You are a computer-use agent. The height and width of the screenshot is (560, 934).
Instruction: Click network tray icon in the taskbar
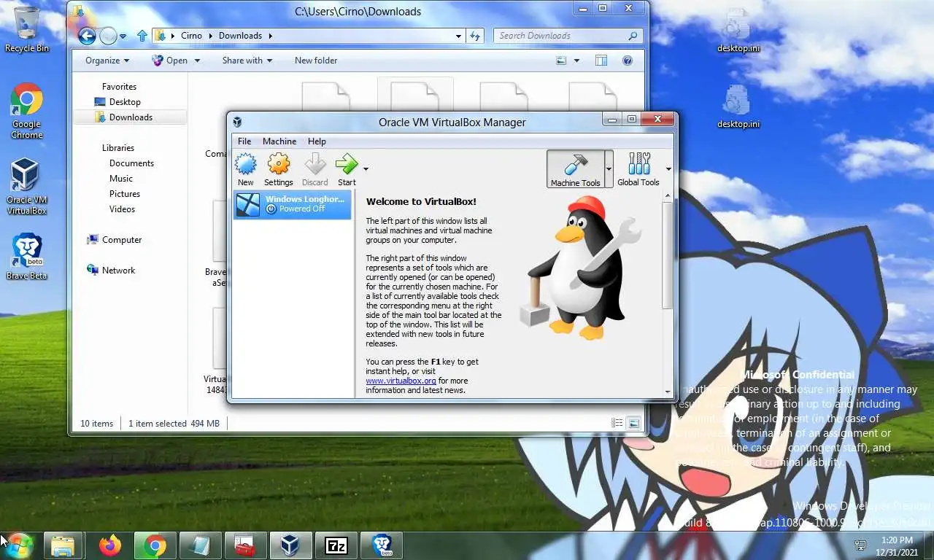pos(861,545)
